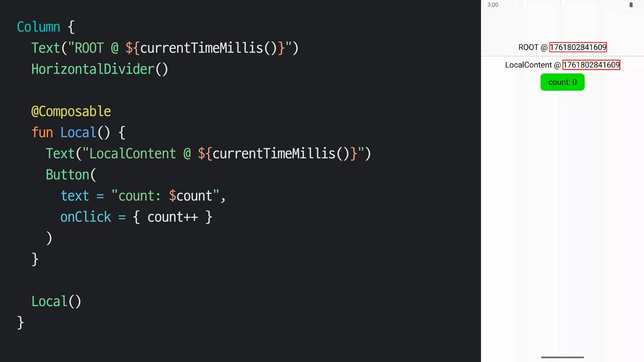Click the Local() call near bottom
This screenshot has height=362, width=644.
[56, 301]
